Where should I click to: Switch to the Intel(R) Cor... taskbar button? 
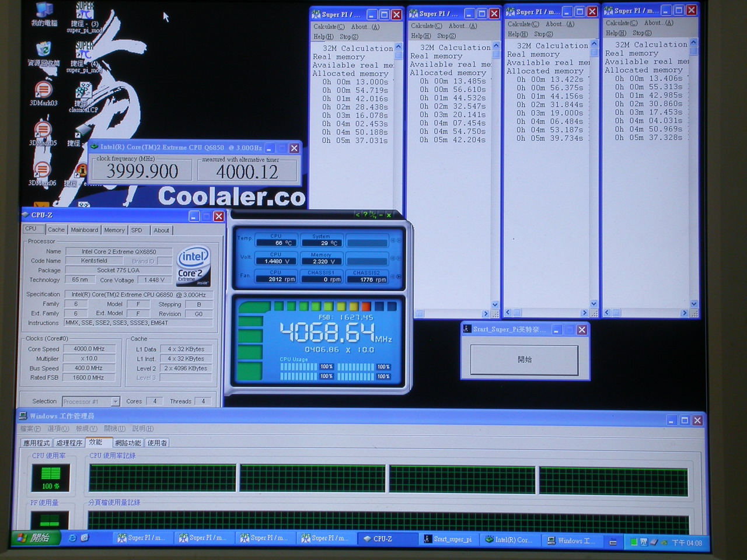(x=510, y=540)
